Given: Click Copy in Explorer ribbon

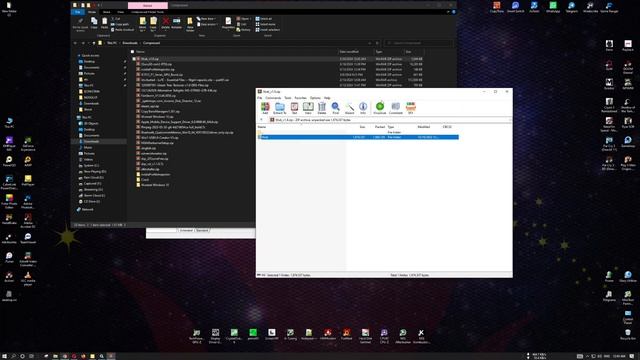Looking at the screenshot, I should point(94,23).
